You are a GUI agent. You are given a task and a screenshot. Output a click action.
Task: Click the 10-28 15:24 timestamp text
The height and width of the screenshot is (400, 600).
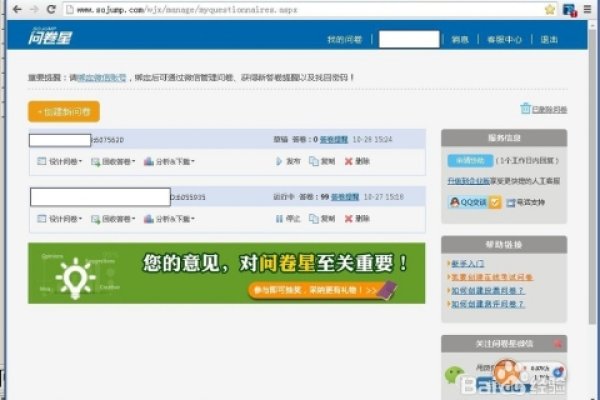click(372, 139)
